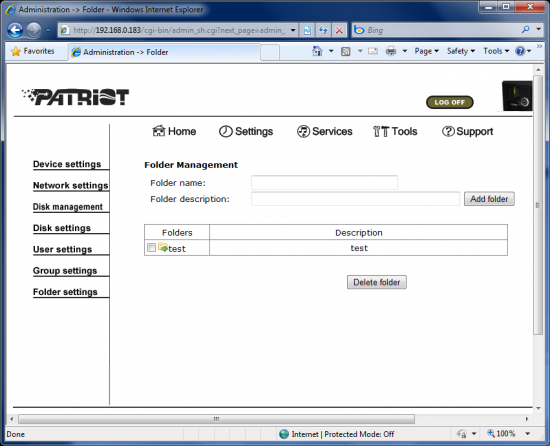Click the Refresh page icon
Viewport: 550px width, 446px height.
point(307,30)
